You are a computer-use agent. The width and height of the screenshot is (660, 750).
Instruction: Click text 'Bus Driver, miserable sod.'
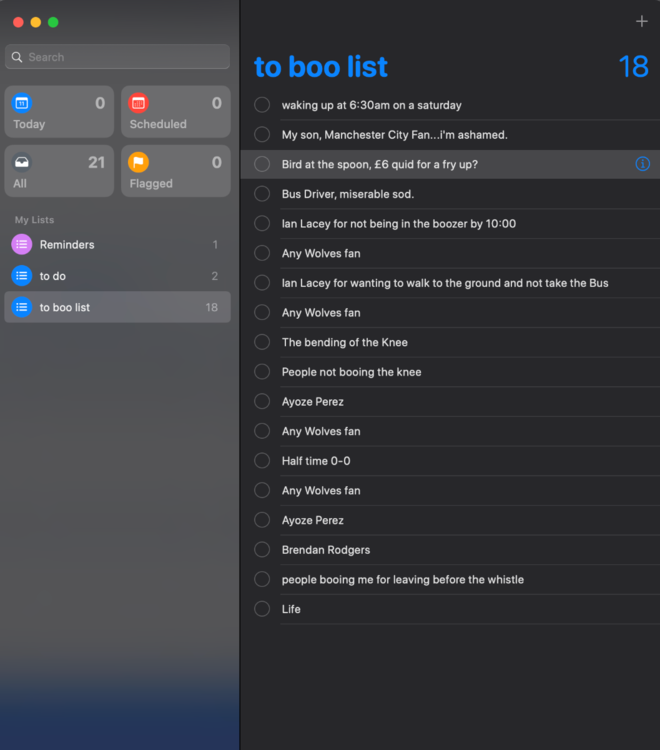348,194
